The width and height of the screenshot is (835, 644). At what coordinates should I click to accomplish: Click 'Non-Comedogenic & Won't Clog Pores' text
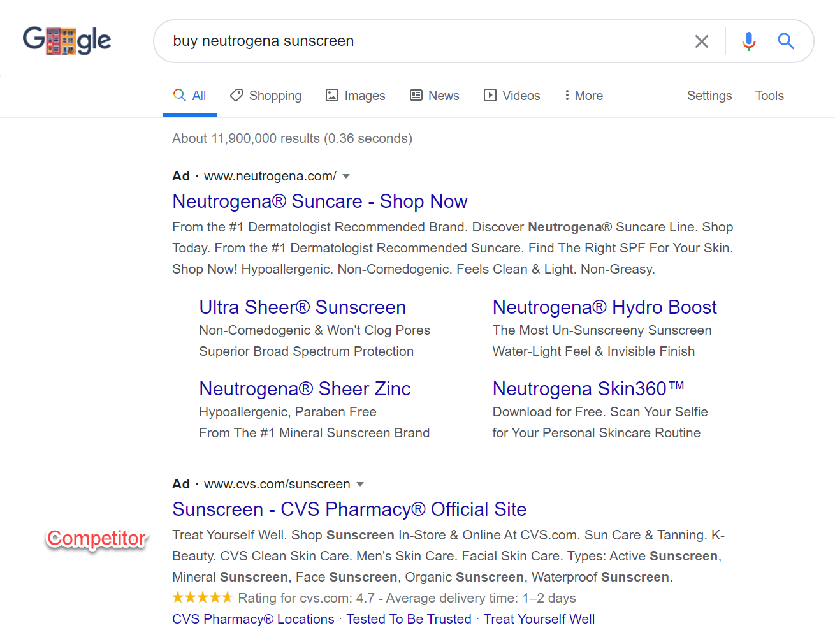tap(315, 330)
